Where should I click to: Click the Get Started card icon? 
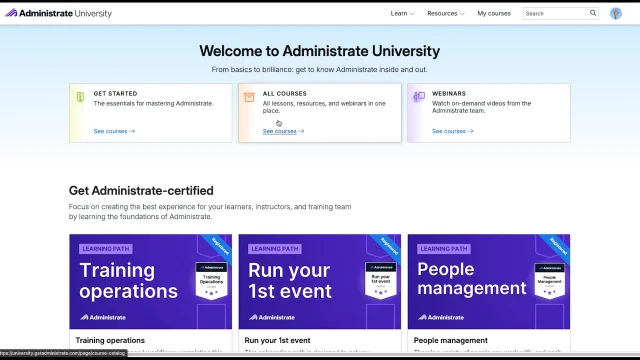coord(80,97)
